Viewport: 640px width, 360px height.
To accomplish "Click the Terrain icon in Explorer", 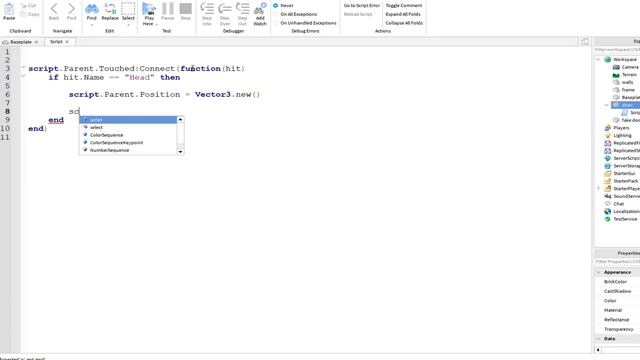I will [616, 75].
